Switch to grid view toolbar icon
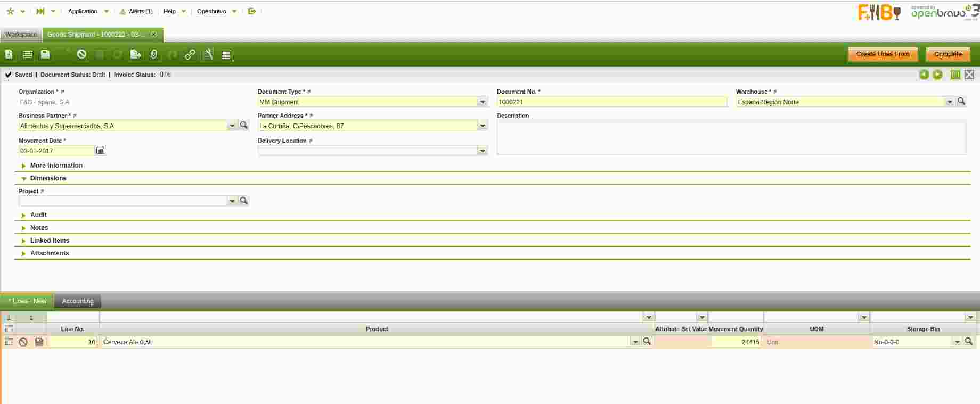Image resolution: width=980 pixels, height=404 pixels. pos(27,54)
